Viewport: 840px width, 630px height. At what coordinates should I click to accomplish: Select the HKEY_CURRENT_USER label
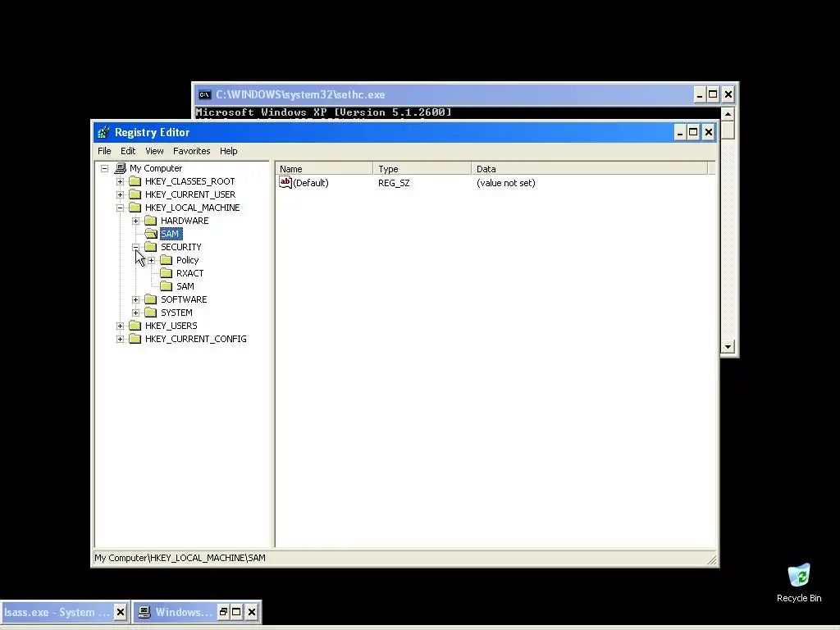click(190, 194)
